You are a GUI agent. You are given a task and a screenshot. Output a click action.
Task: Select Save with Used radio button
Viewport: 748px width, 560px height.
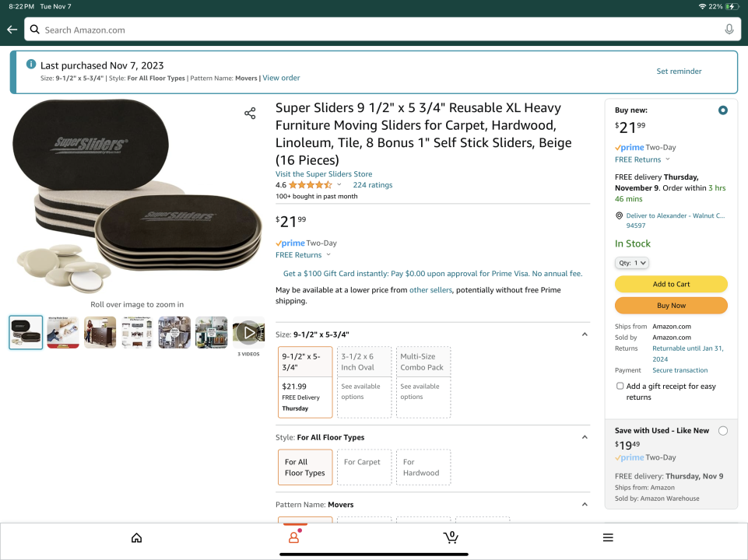[x=723, y=431]
